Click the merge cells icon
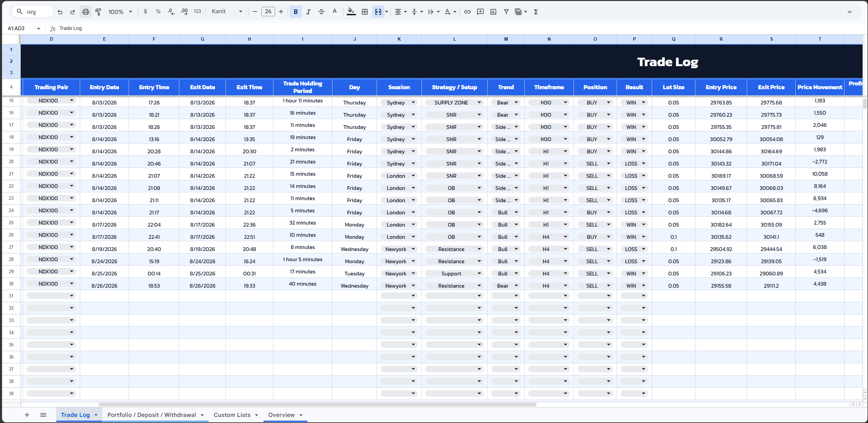The height and width of the screenshot is (423, 868). click(378, 12)
